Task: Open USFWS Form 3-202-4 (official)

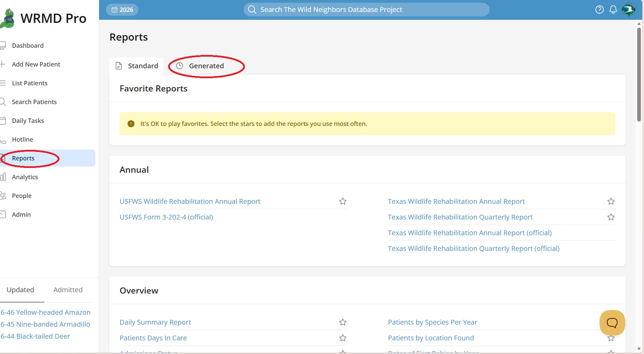Action: [166, 217]
